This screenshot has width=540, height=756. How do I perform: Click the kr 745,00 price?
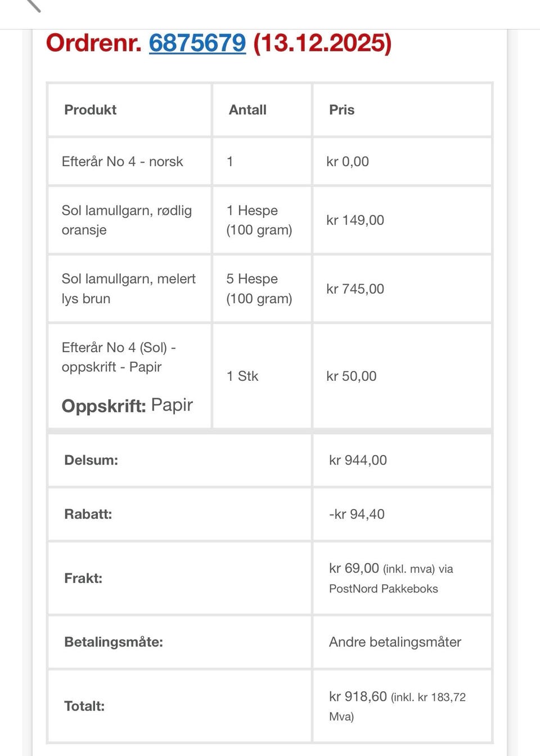[355, 289]
